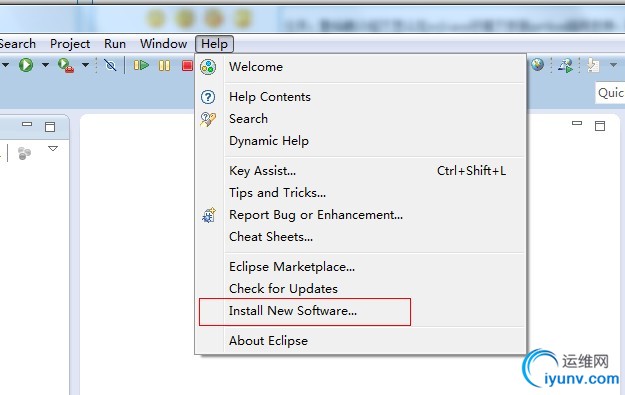Open the left panel View Menu triangle
This screenshot has height=395, width=625.
tap(53, 149)
